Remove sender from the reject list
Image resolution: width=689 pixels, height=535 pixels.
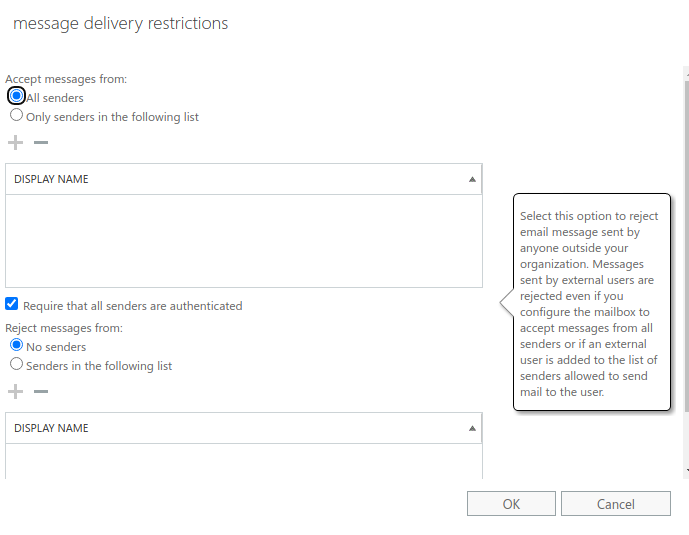click(x=41, y=391)
